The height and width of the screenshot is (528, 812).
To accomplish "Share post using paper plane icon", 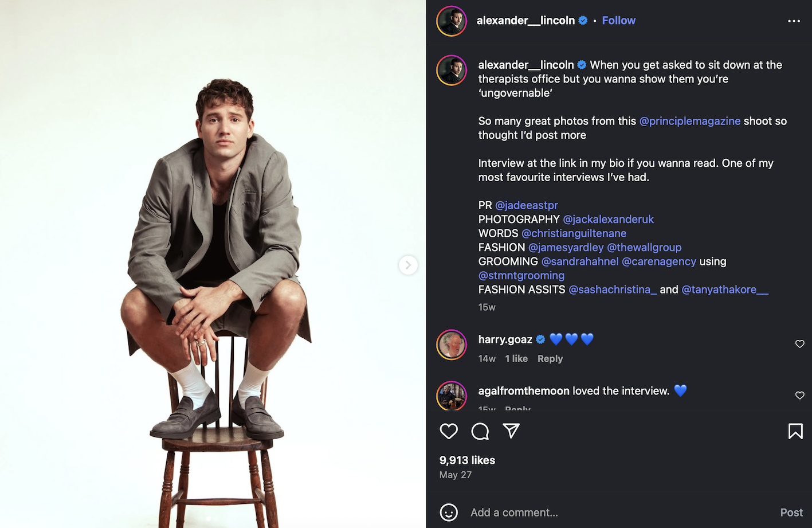I will (511, 431).
